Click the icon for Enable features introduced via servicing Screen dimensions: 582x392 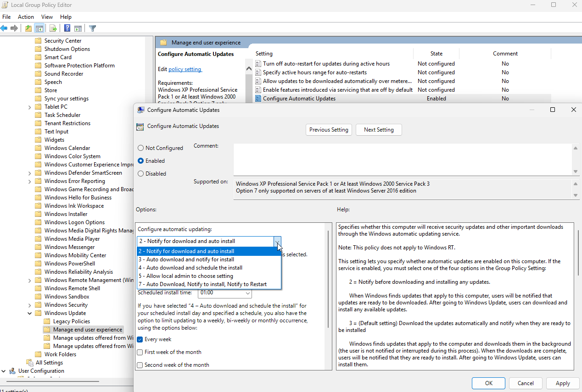point(258,90)
